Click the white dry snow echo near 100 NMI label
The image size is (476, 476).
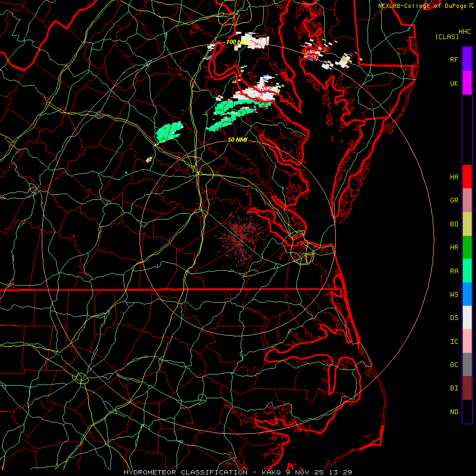click(254, 41)
